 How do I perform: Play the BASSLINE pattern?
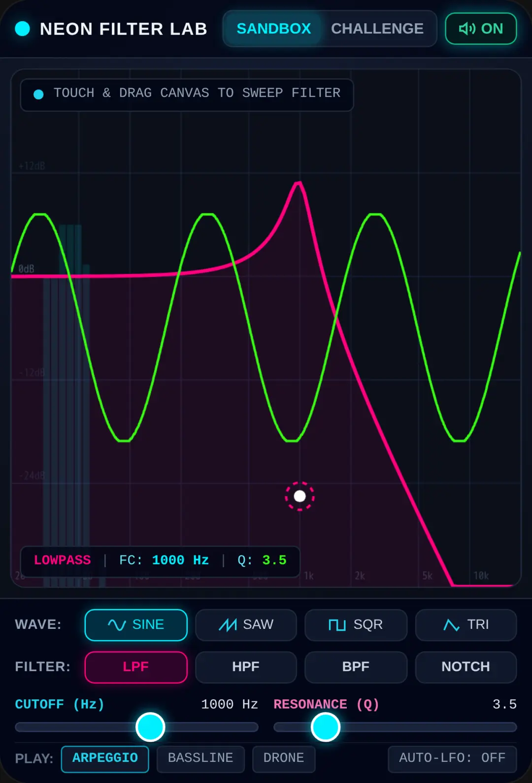click(x=200, y=759)
